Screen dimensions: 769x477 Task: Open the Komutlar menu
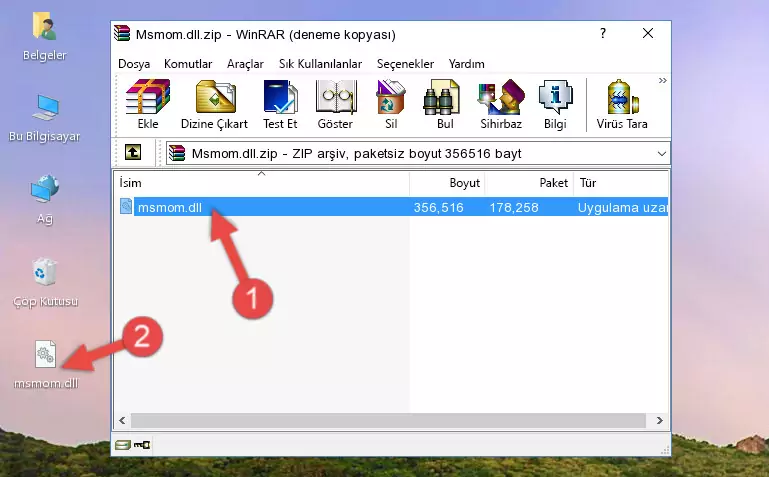pyautogui.click(x=188, y=64)
